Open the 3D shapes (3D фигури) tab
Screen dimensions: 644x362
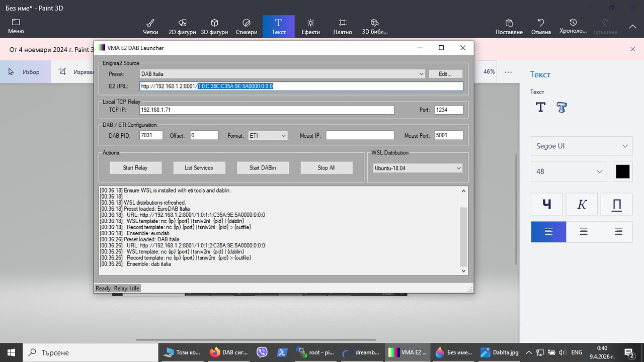[x=214, y=27]
